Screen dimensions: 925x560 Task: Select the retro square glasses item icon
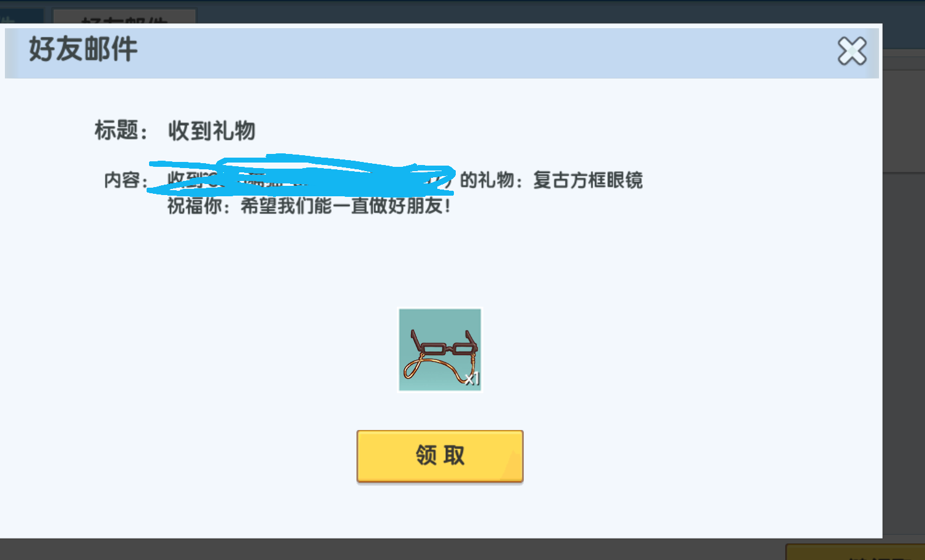coord(440,350)
